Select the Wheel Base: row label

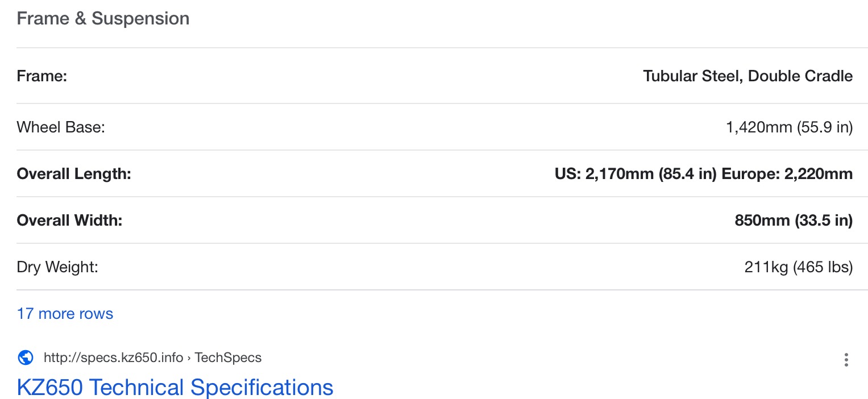[61, 127]
